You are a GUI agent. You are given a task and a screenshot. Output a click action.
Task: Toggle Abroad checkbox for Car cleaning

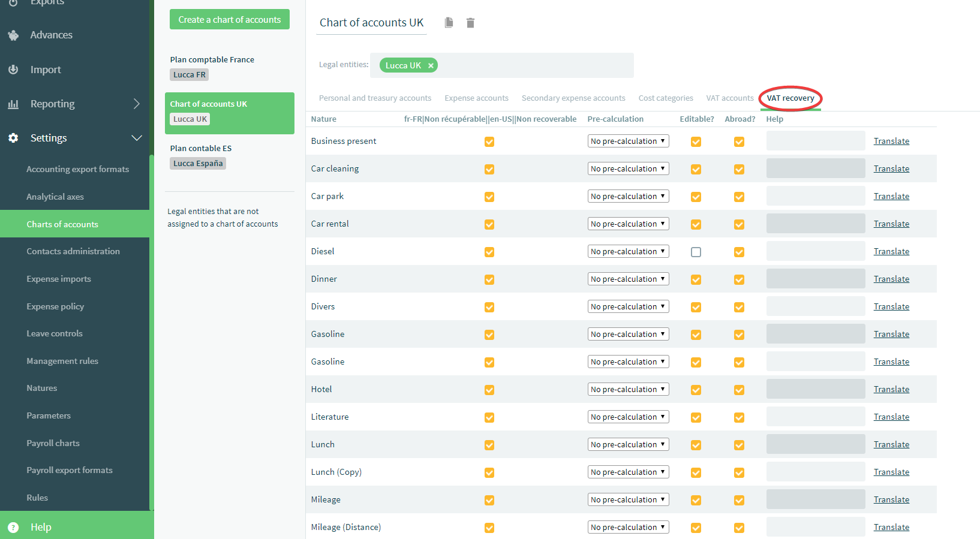coord(739,169)
